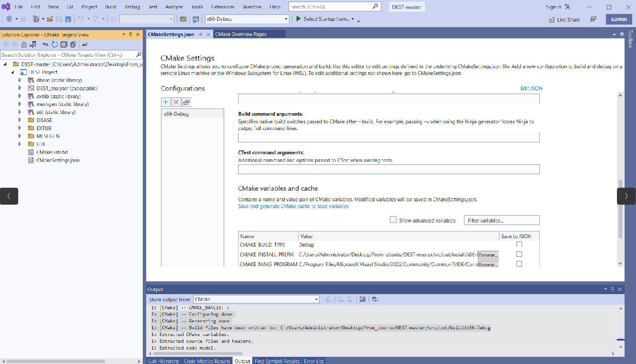The height and width of the screenshot is (364, 636).
Task: Click Save and generate CMake cache link
Action: [x=293, y=206]
